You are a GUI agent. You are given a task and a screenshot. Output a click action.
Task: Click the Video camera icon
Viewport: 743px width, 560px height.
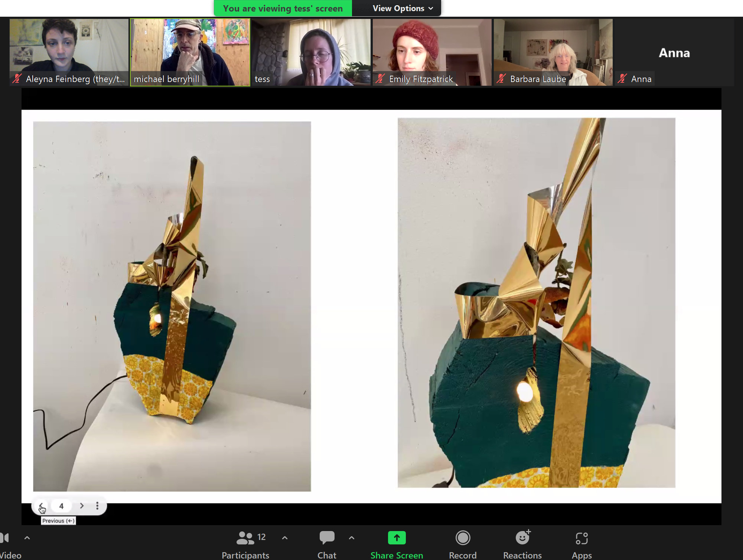(5, 537)
